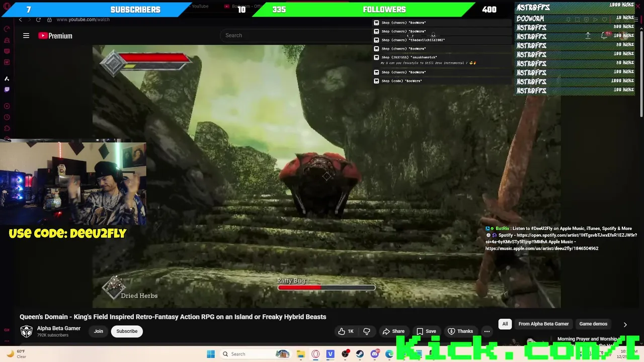This screenshot has width=644, height=362.
Task: Click the www.youtube.com/watch address bar
Action: (83, 20)
